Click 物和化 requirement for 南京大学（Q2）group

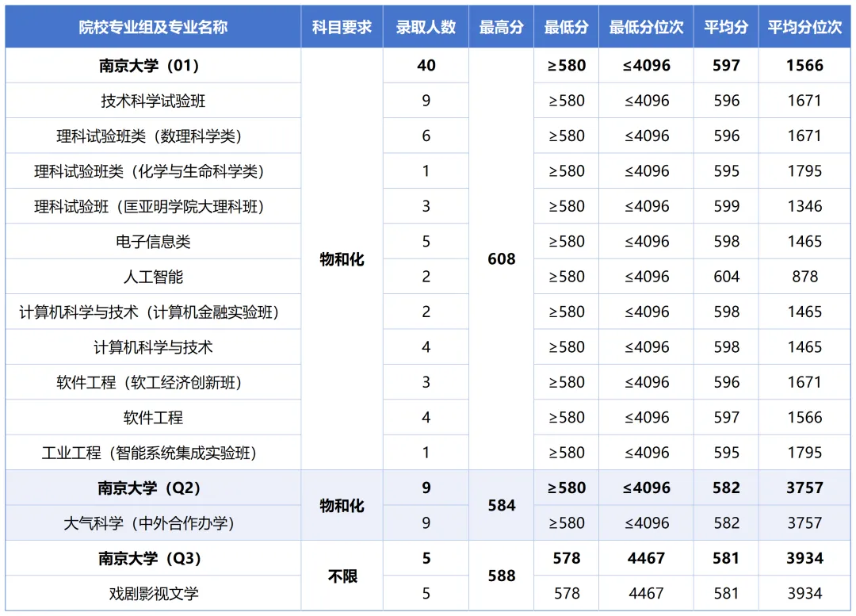[342, 506]
